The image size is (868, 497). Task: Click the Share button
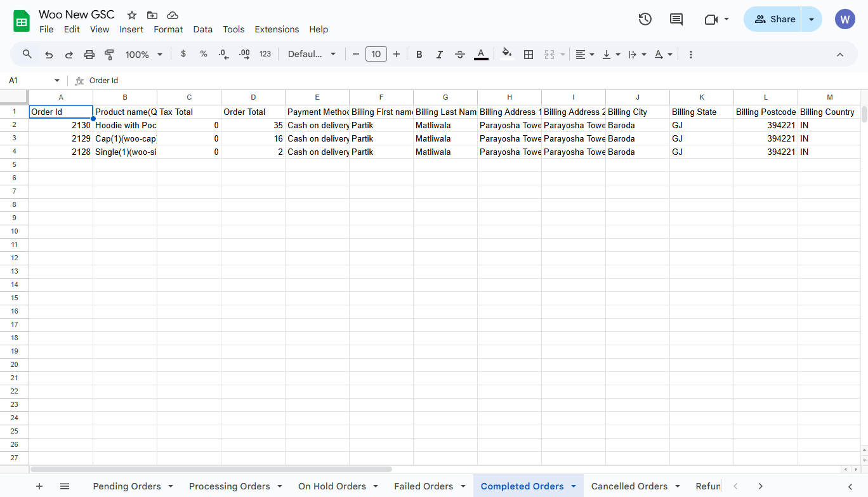774,19
